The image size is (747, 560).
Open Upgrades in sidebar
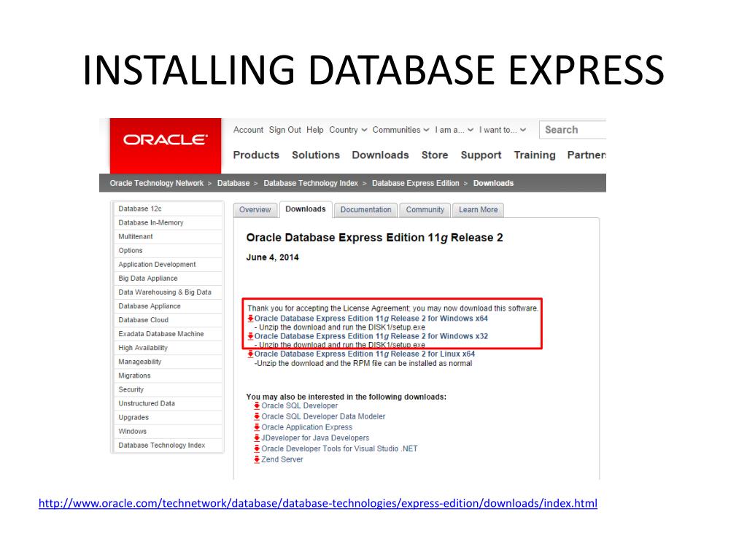pyautogui.click(x=168, y=417)
